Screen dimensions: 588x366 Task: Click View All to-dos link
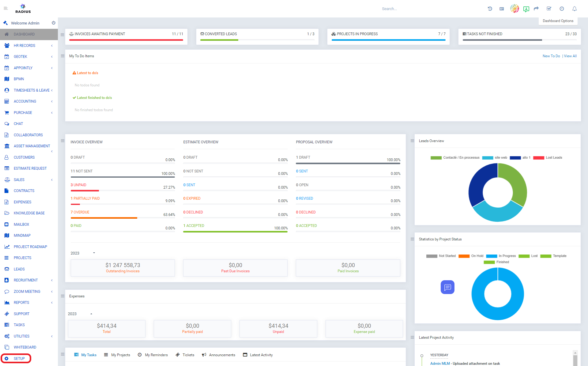click(x=570, y=56)
